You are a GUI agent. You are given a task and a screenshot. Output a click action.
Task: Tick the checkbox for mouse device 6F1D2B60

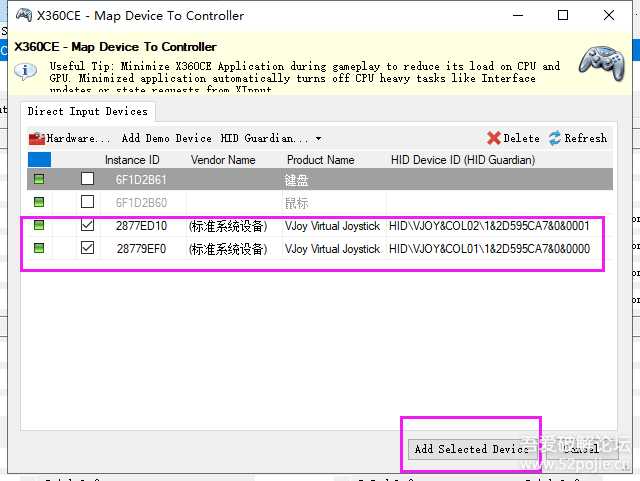point(88,203)
